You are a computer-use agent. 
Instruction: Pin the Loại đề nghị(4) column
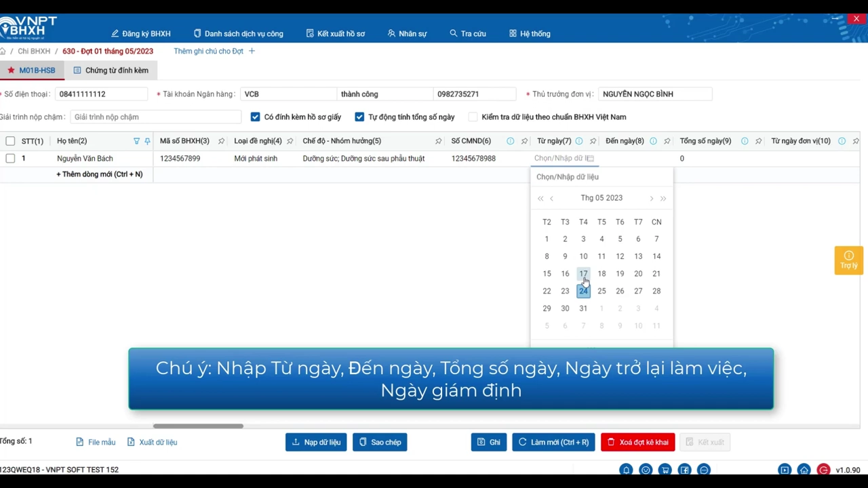(x=290, y=141)
